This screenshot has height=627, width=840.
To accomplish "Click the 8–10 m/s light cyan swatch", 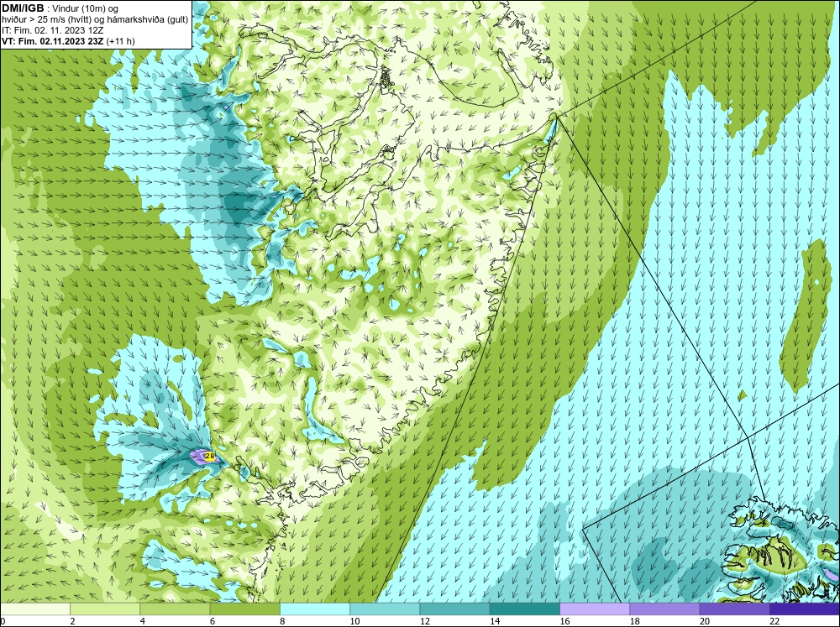I will click(315, 609).
